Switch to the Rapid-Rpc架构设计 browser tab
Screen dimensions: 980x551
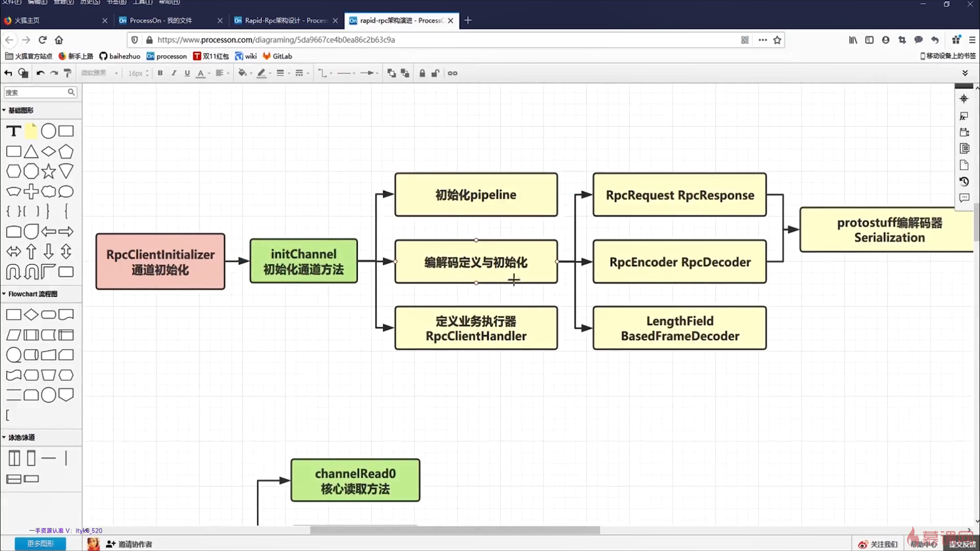280,20
